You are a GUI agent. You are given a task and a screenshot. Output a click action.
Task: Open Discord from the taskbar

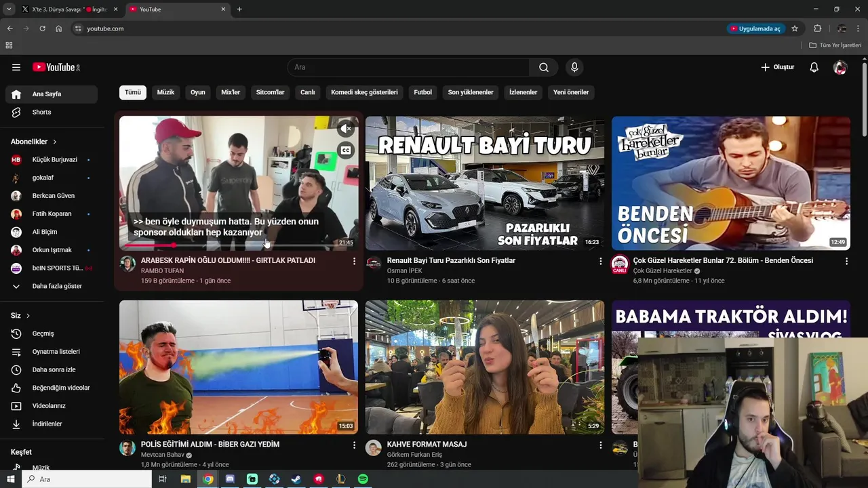pos(230,479)
